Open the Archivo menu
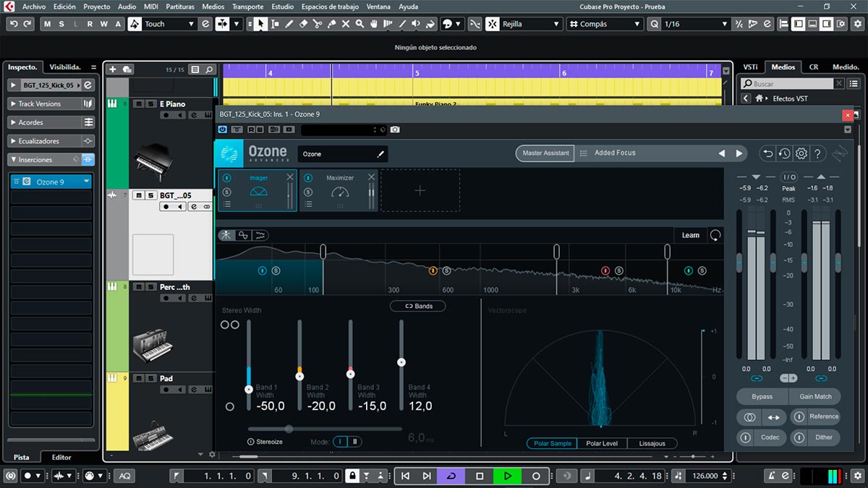868x488 pixels. [x=34, y=7]
